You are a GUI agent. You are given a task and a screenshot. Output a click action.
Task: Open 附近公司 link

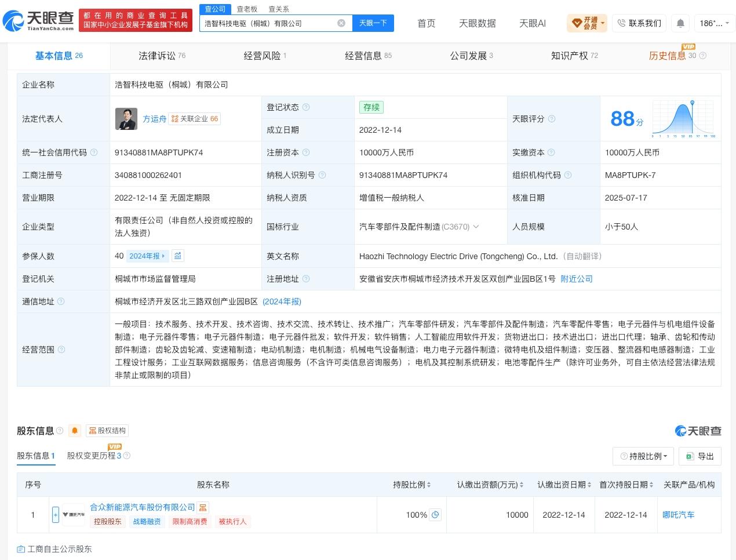click(577, 279)
